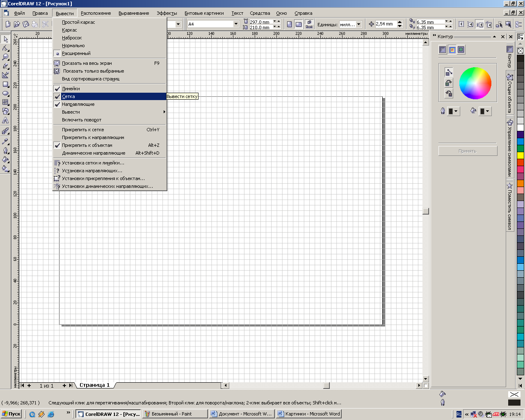Image resolution: width=525 pixels, height=420 pixels.
Task: Expand the Вывести submenu arrow item
Action: [110, 112]
